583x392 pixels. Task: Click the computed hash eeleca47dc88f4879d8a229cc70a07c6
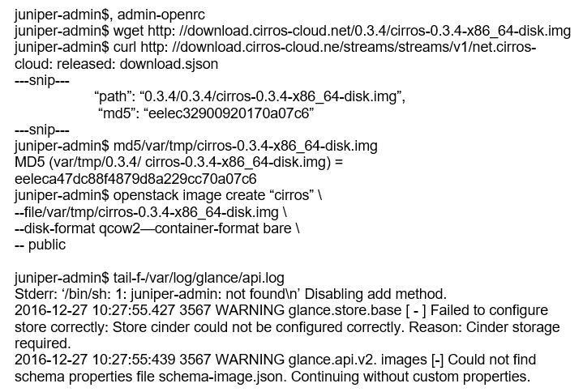pyautogui.click(x=135, y=178)
